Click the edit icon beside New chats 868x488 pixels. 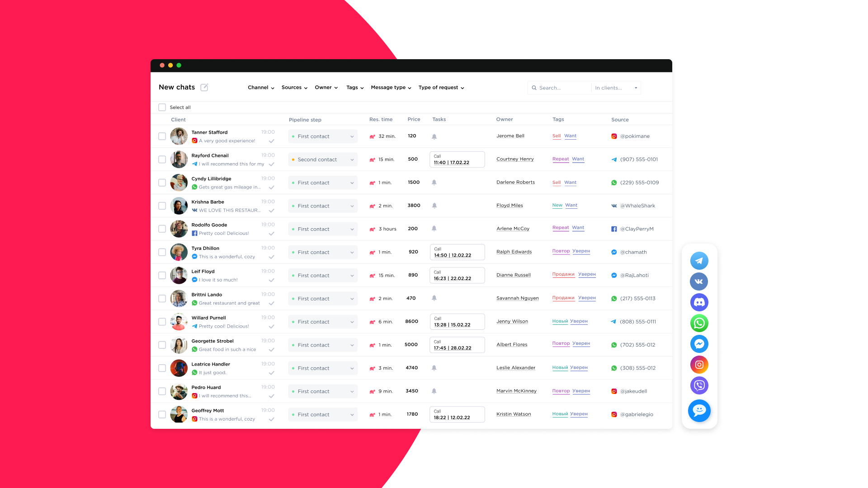(x=204, y=87)
